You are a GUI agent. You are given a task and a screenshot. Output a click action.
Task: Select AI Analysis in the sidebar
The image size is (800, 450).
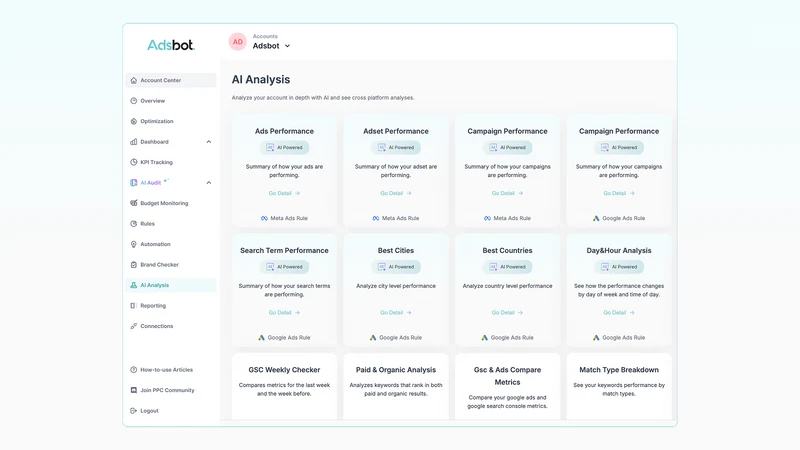coord(171,285)
